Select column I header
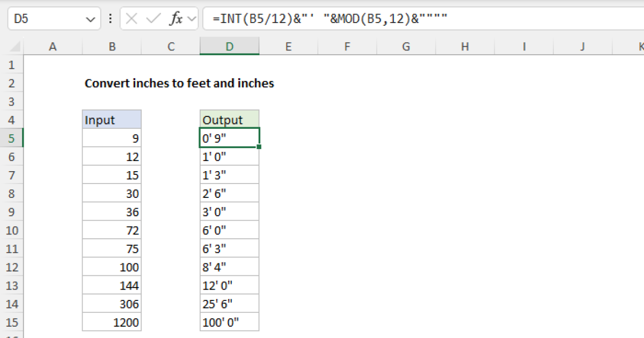 (x=524, y=47)
